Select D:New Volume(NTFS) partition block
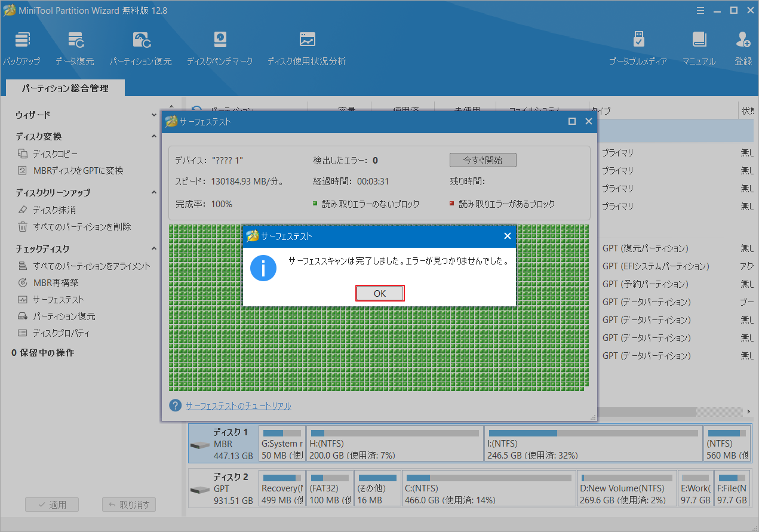Screen dimensions: 759x532 point(626,488)
